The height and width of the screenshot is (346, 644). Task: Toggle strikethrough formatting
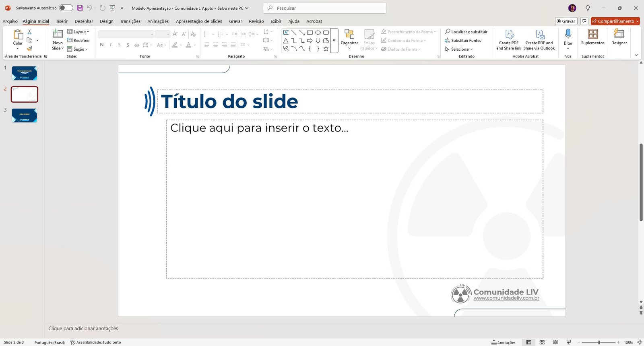(x=136, y=45)
